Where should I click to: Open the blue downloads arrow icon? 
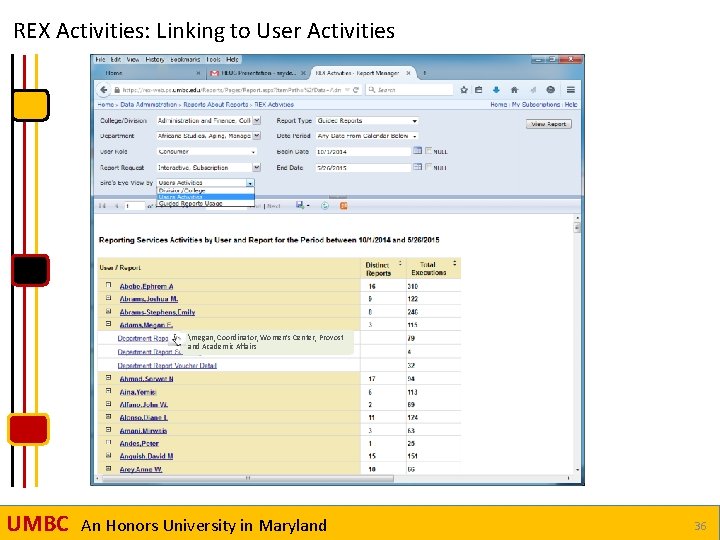[496, 90]
